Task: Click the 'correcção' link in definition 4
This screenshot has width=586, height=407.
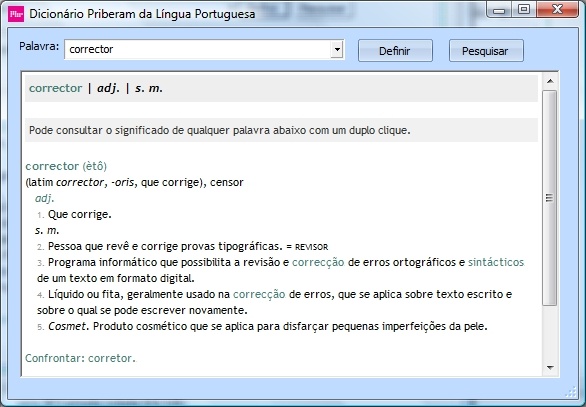Action: tap(259, 295)
